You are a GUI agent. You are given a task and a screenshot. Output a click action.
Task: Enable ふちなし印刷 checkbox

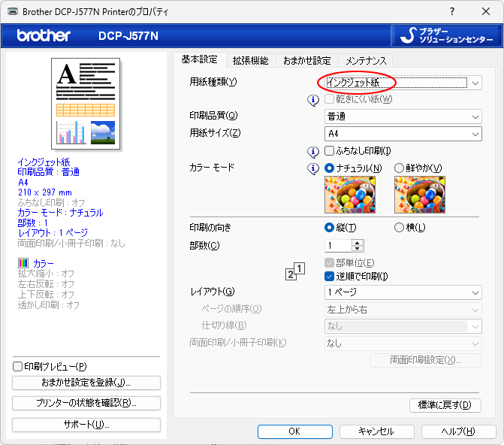click(x=329, y=150)
